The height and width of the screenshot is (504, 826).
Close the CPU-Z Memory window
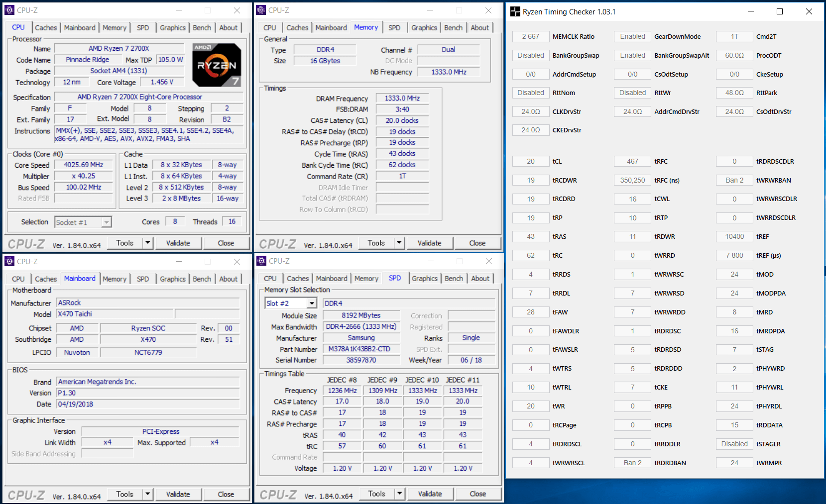pyautogui.click(x=488, y=10)
